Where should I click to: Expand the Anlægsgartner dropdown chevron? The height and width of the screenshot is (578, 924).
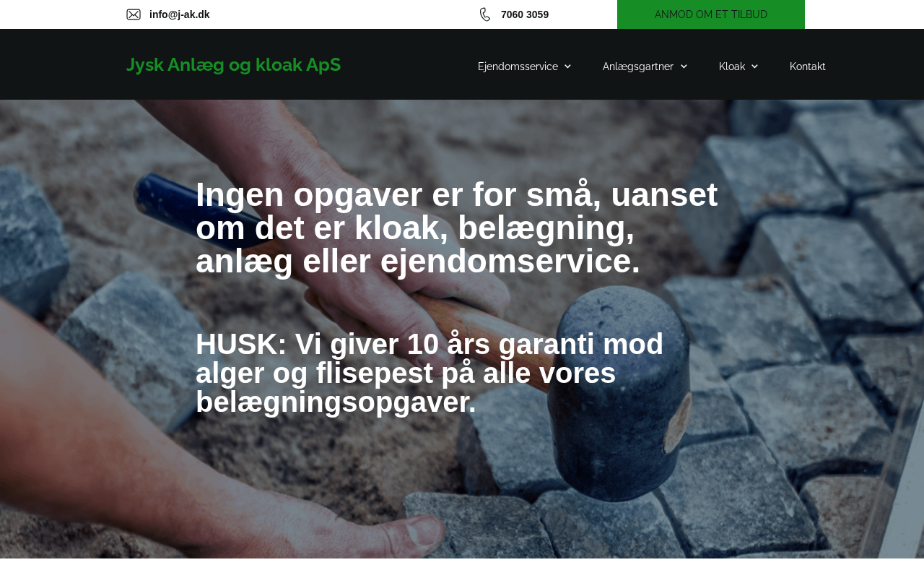click(x=684, y=66)
